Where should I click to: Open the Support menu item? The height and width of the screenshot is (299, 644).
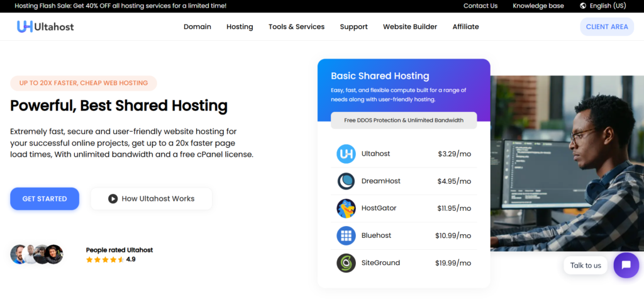tap(353, 27)
